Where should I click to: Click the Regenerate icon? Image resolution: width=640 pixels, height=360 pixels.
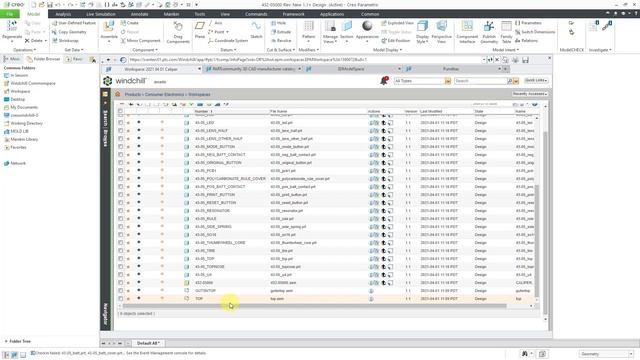point(11,26)
